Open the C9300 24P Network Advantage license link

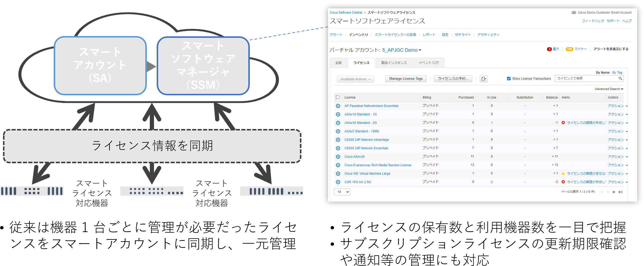pyautogui.click(x=366, y=140)
